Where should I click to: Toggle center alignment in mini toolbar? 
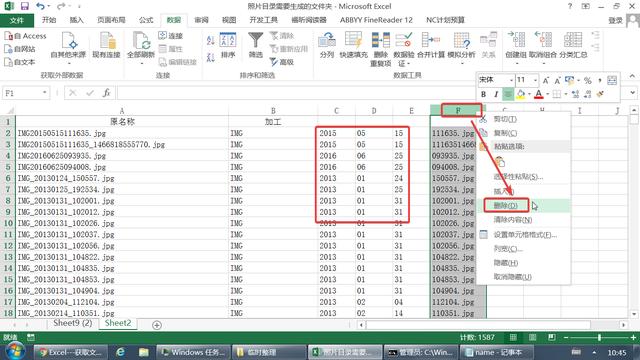508,94
